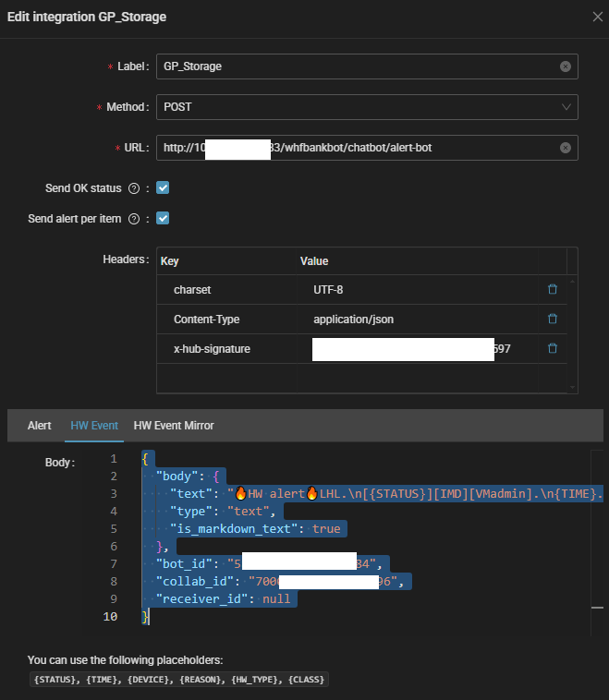Delete the x-hub-signature header row
Image resolution: width=609 pixels, height=700 pixels.
tap(553, 348)
